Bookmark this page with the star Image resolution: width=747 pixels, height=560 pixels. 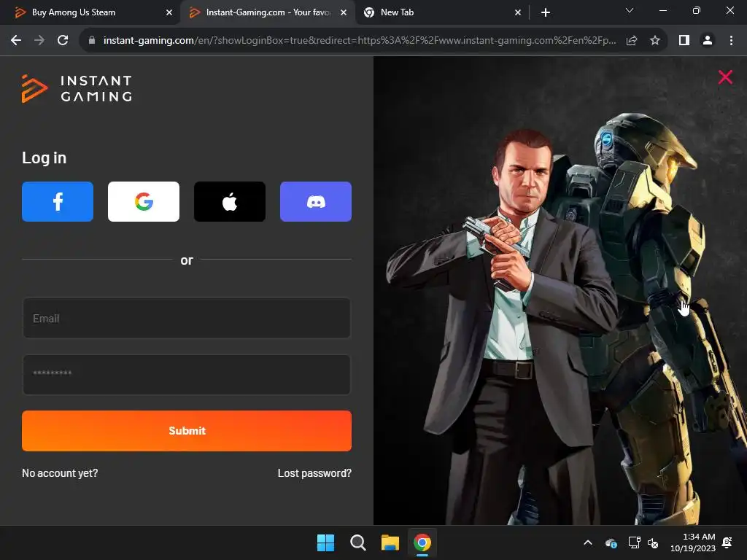click(655, 41)
